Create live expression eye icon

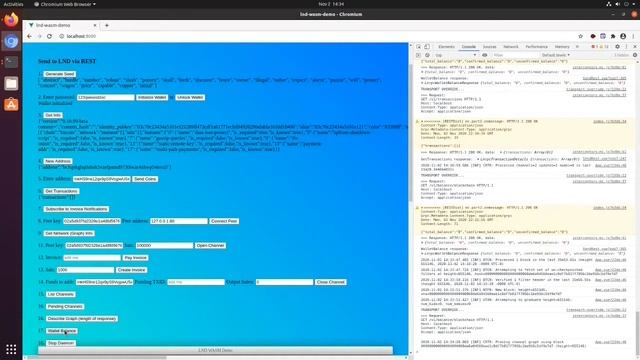click(484, 55)
